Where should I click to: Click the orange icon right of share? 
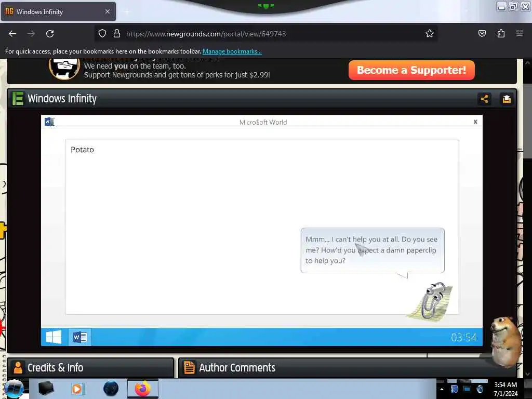point(507,99)
